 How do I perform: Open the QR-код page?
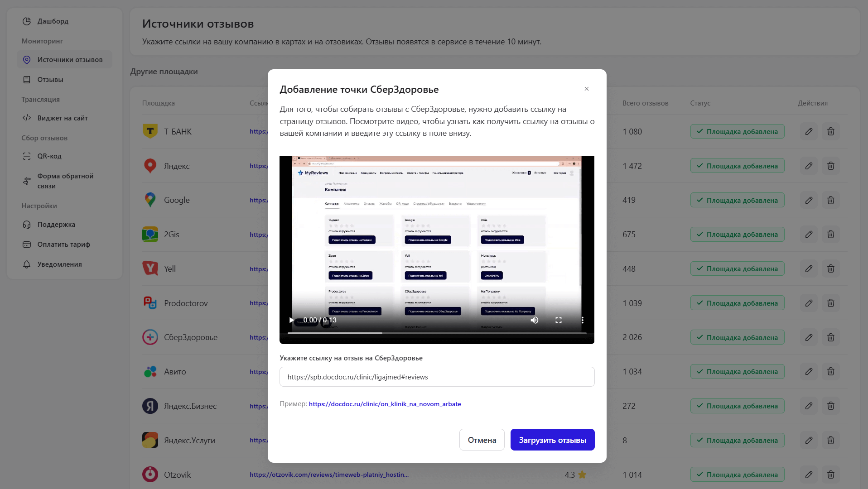49,156
